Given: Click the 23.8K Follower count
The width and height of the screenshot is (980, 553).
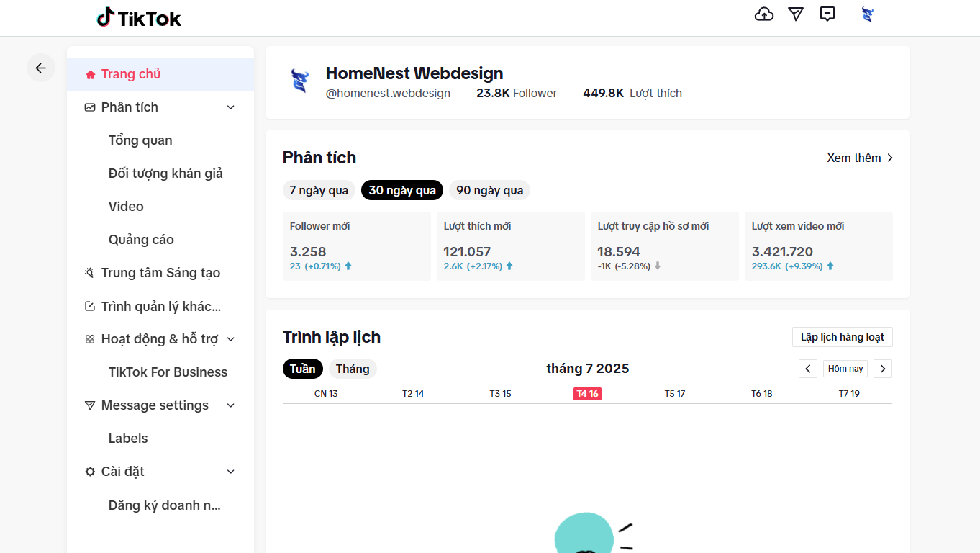Looking at the screenshot, I should tap(517, 93).
